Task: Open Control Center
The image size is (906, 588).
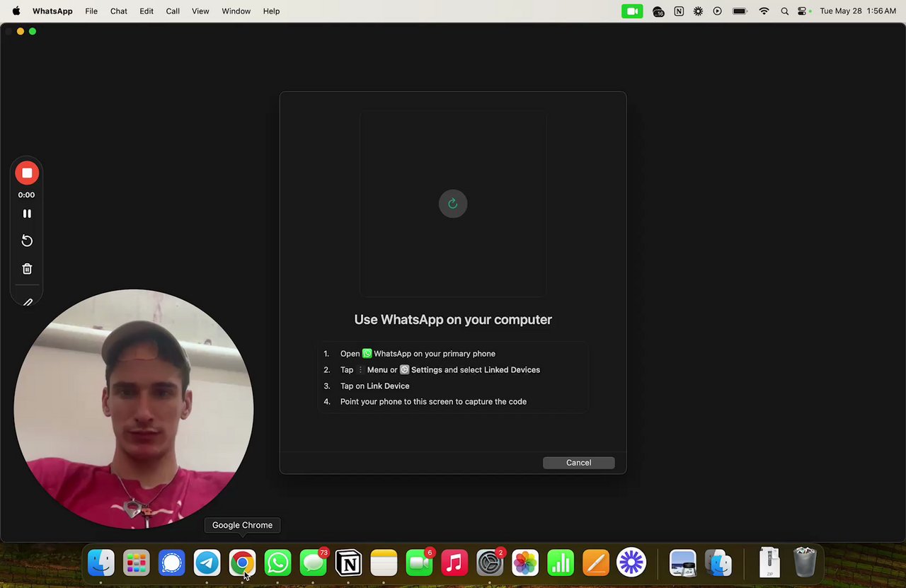Action: pos(803,11)
